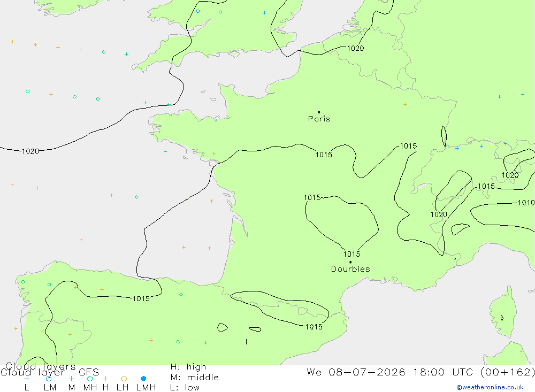
Task: Click the Paris city dot marker
Action: point(319,112)
